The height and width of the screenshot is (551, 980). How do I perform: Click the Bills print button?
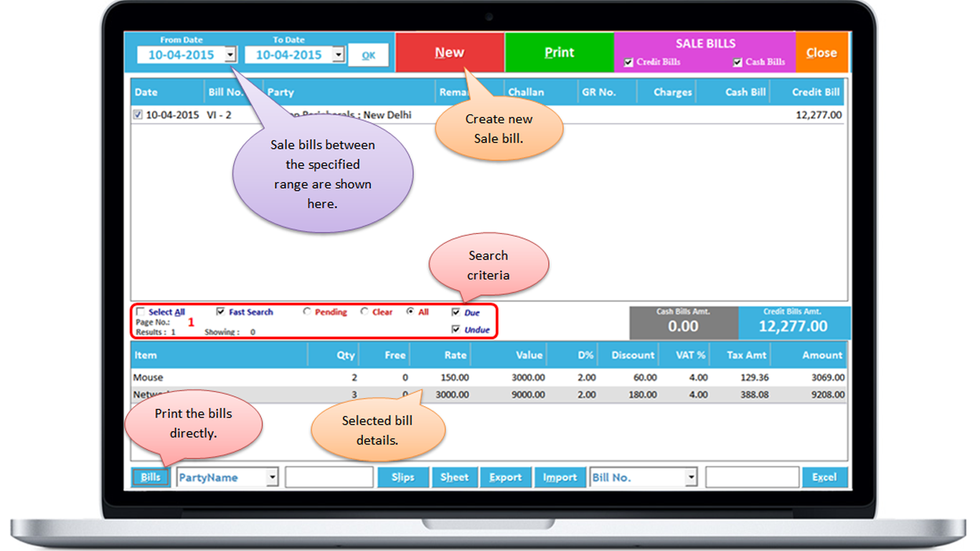click(x=151, y=477)
